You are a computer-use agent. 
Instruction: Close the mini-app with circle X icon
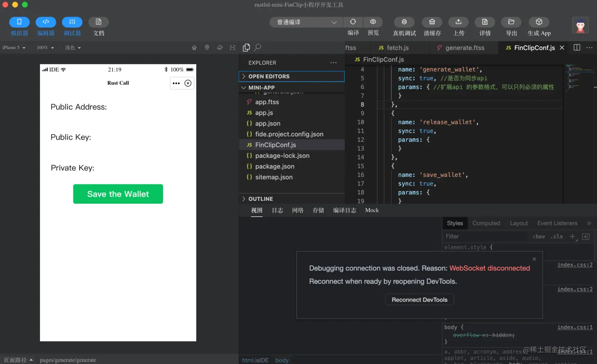point(188,83)
